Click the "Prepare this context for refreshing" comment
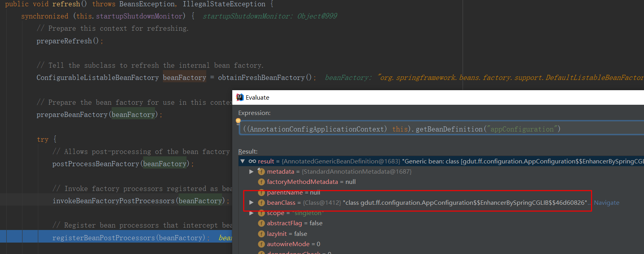 [112, 28]
